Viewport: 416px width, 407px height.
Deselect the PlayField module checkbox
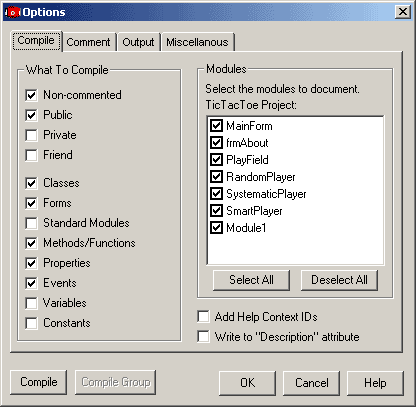217,160
